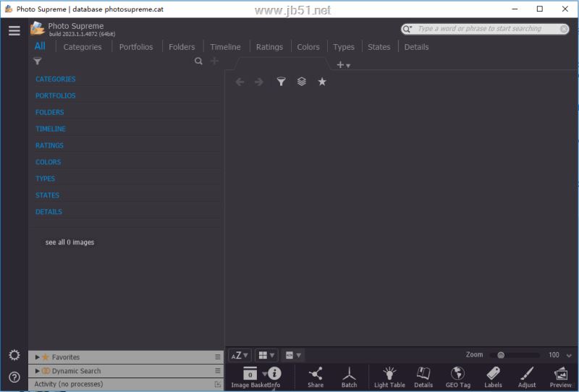Viewport: 579px width, 392px height.
Task: Open the Zoom level dropdown arrow
Action: point(569,355)
